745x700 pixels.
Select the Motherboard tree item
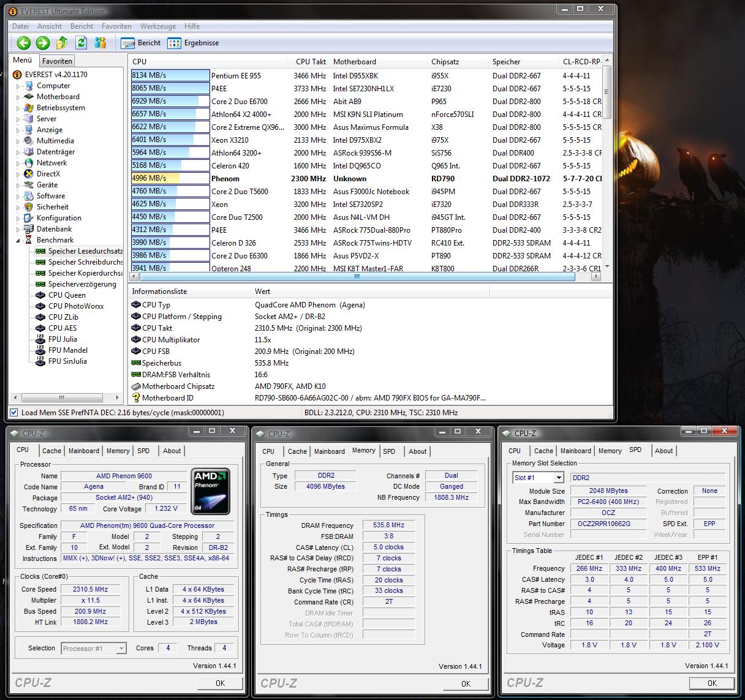coord(58,97)
